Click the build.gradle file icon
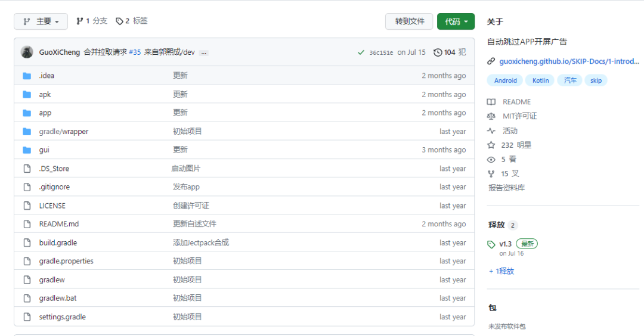Viewport: 644px width, 336px height. click(27, 242)
